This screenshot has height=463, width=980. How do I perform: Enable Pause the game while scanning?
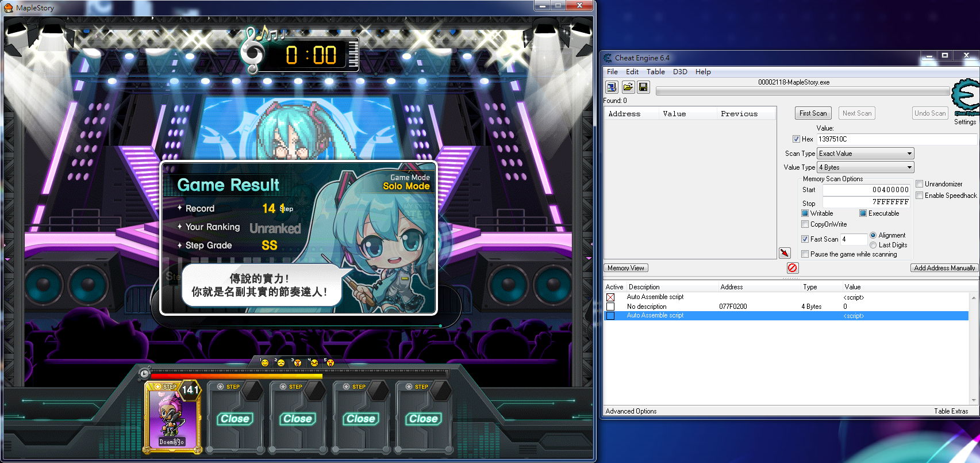(x=805, y=254)
